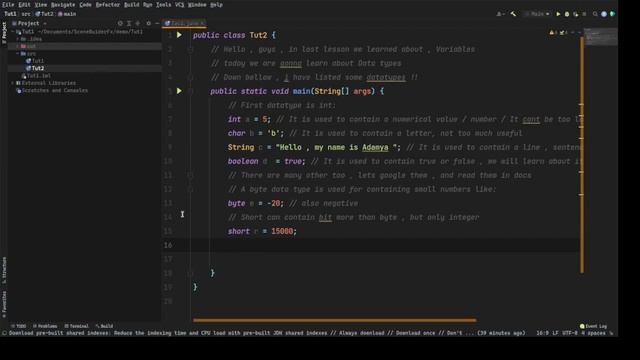
Task: Click src breadcrumb in navigation bar
Action: (26, 14)
